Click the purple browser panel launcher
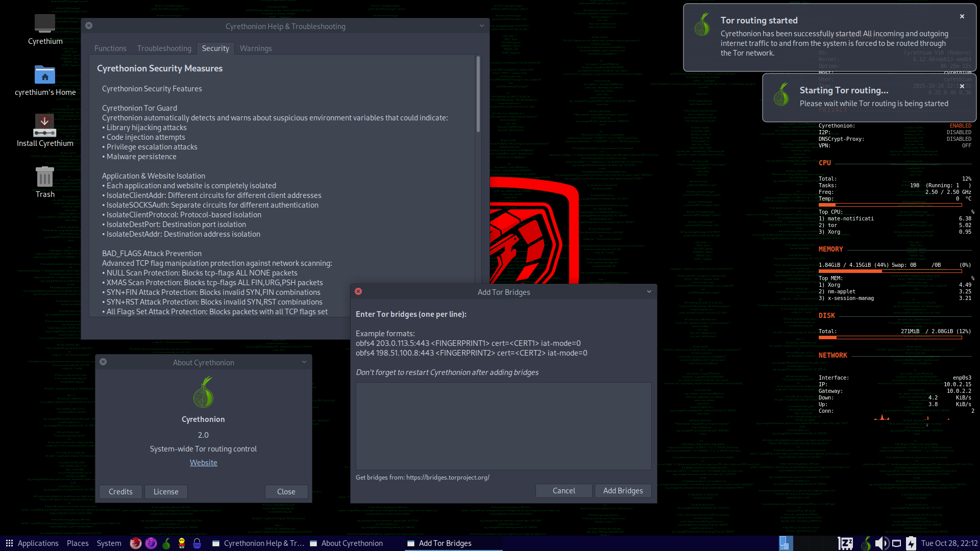This screenshot has width=980, height=551. click(x=151, y=543)
